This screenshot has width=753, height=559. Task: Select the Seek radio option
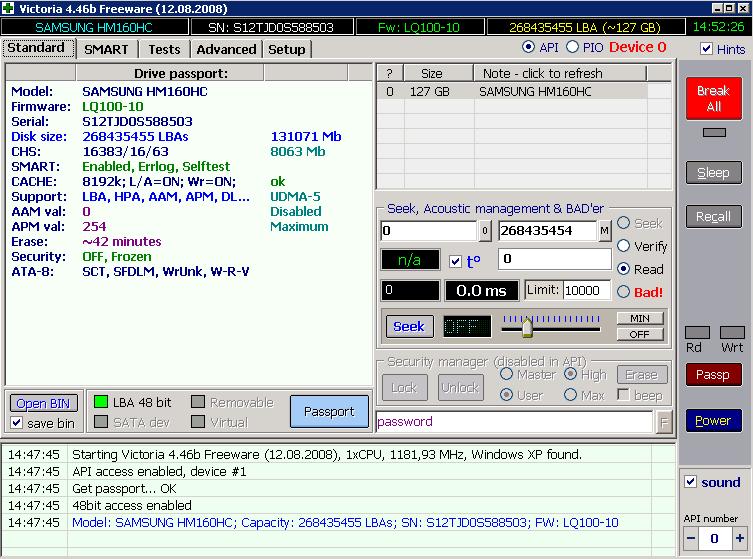coord(623,223)
